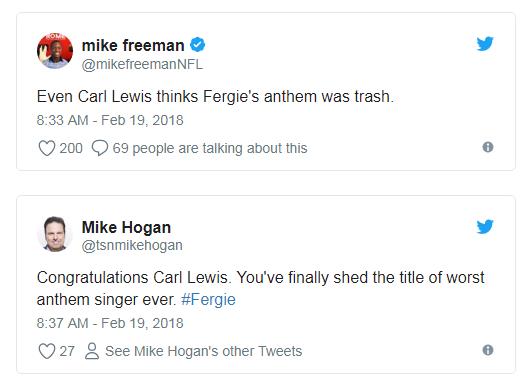Viewport: 524px width, 384px height.
Task: Open mike freeman's profile picture
Action: pyautogui.click(x=55, y=51)
